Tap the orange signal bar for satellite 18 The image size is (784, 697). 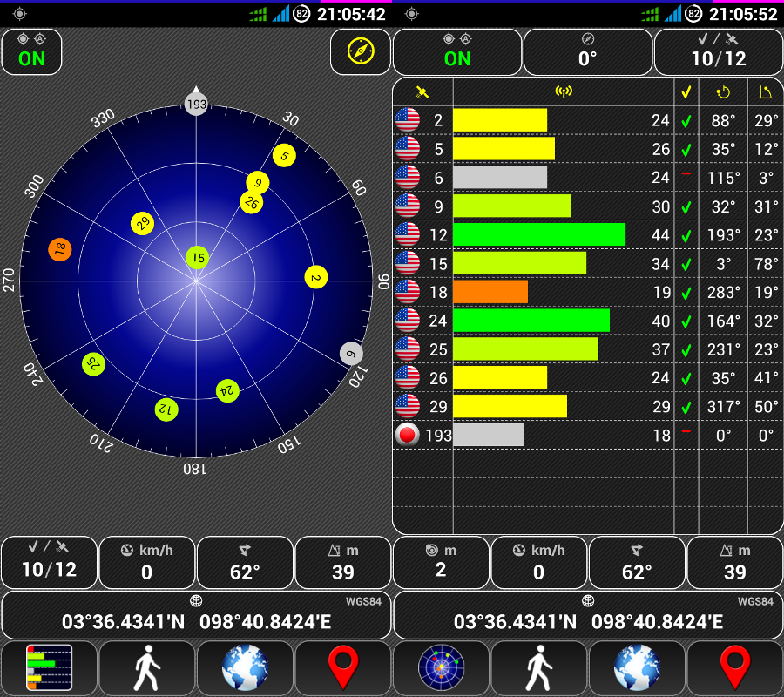click(x=490, y=292)
